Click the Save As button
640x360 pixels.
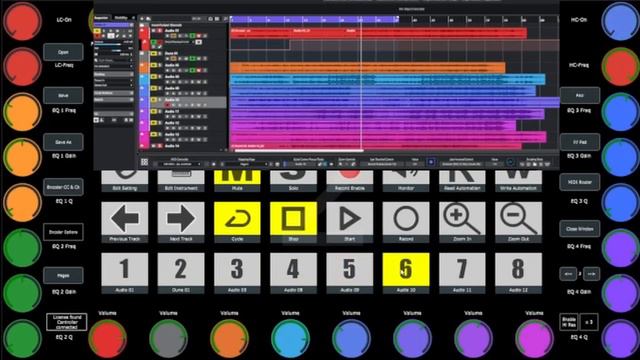63,142
